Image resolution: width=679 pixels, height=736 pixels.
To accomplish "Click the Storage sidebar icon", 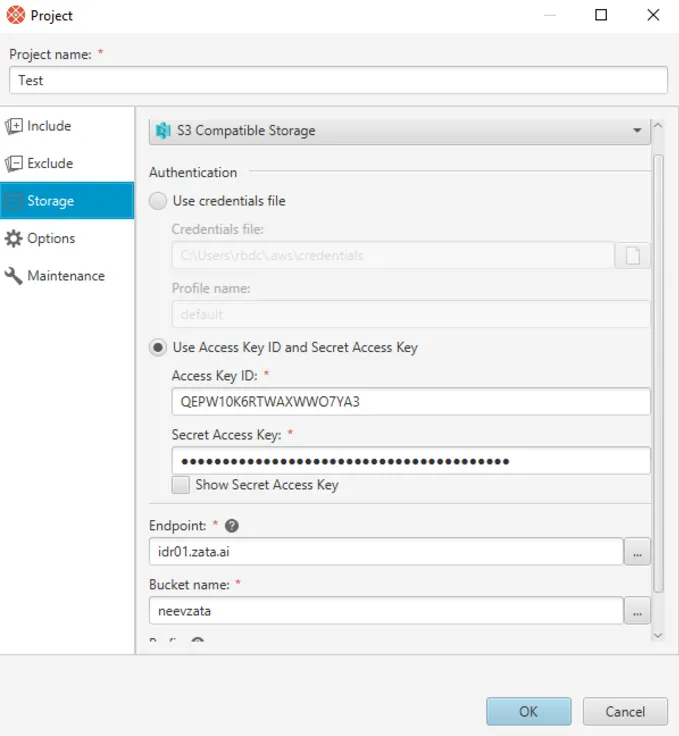I will [x=14, y=201].
